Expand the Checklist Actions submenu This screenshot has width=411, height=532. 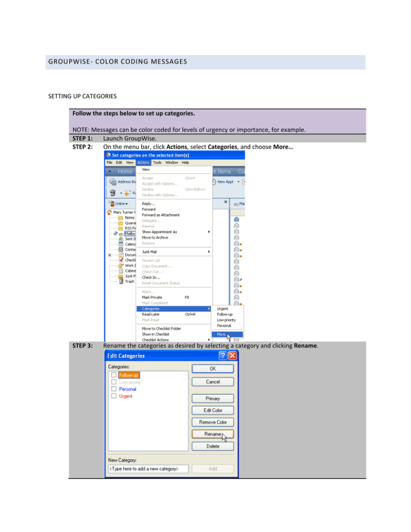tap(209, 340)
